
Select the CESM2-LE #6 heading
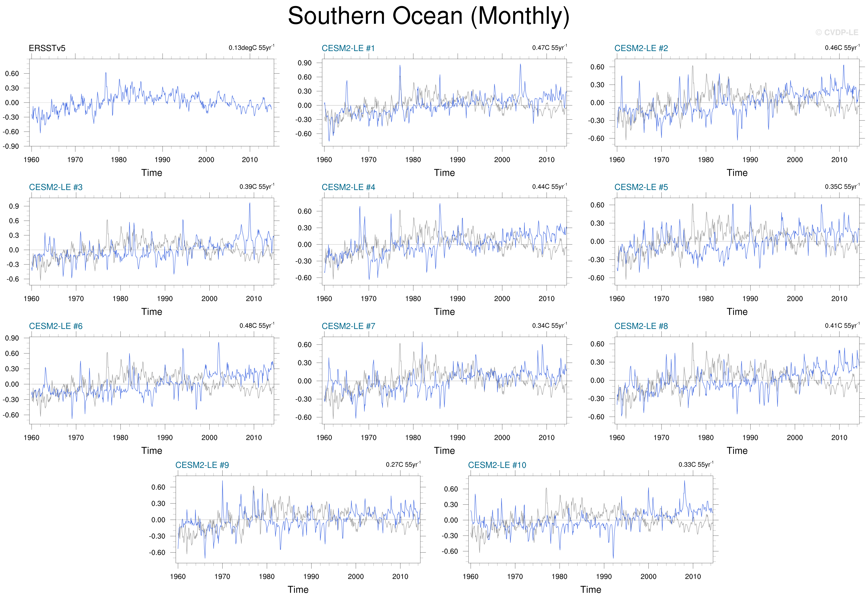click(56, 326)
